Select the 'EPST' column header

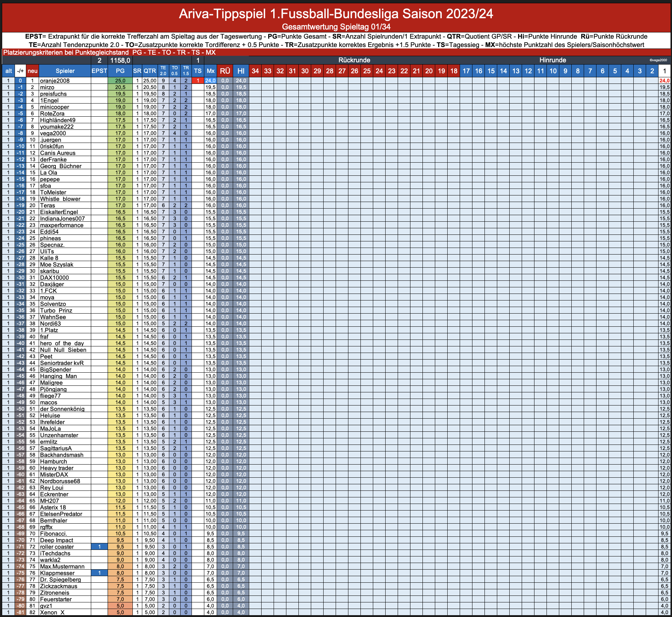coord(99,71)
